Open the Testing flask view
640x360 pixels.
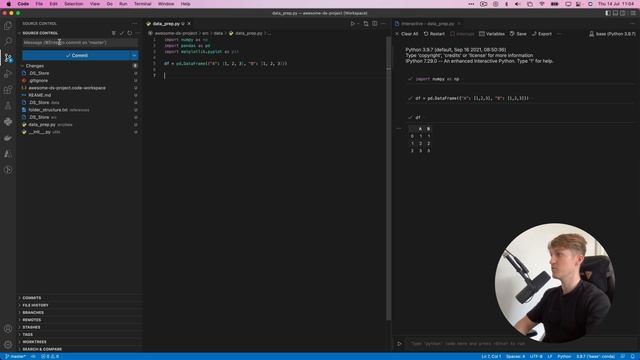[8, 106]
